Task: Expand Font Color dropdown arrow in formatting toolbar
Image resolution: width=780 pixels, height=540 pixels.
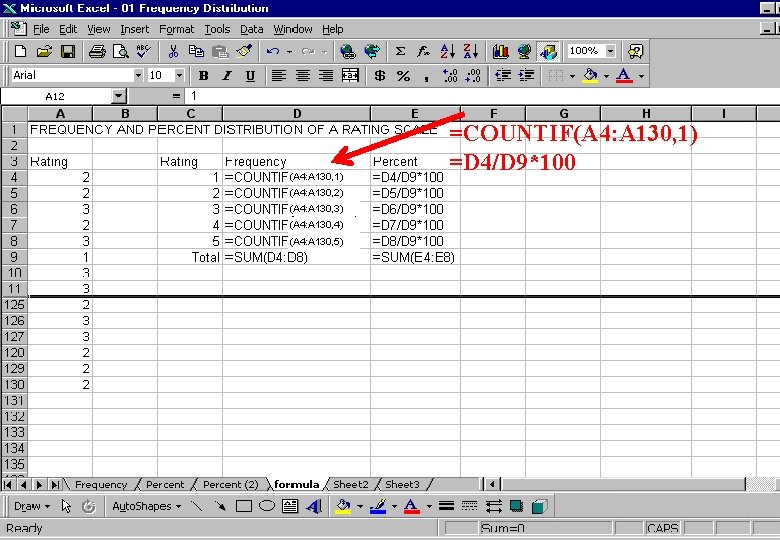Action: tap(641, 76)
